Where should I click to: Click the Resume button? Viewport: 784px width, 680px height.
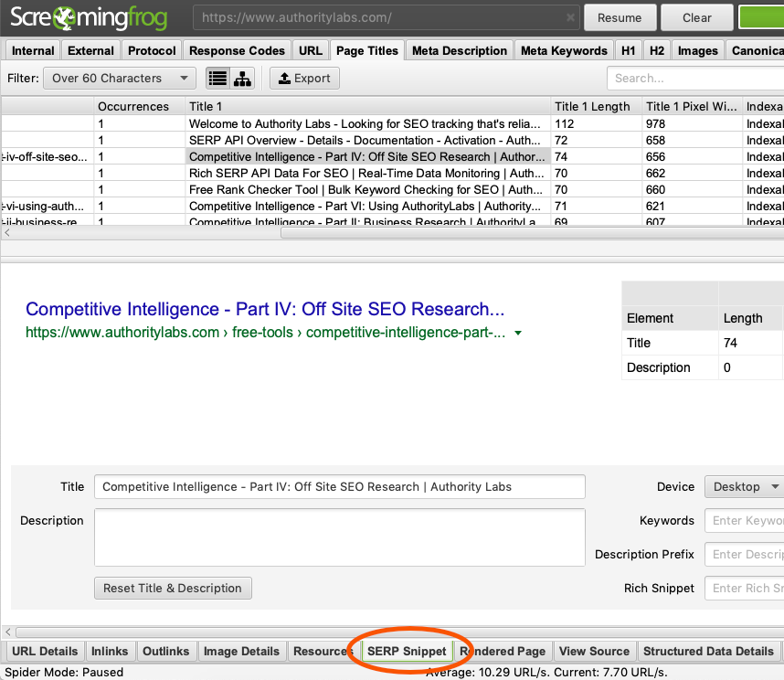tap(620, 18)
